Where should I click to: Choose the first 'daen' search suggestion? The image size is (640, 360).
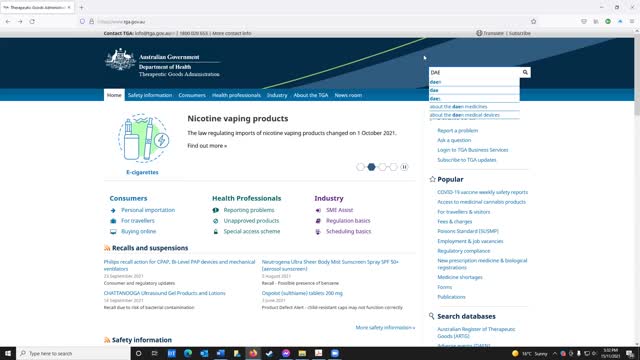tap(435, 82)
